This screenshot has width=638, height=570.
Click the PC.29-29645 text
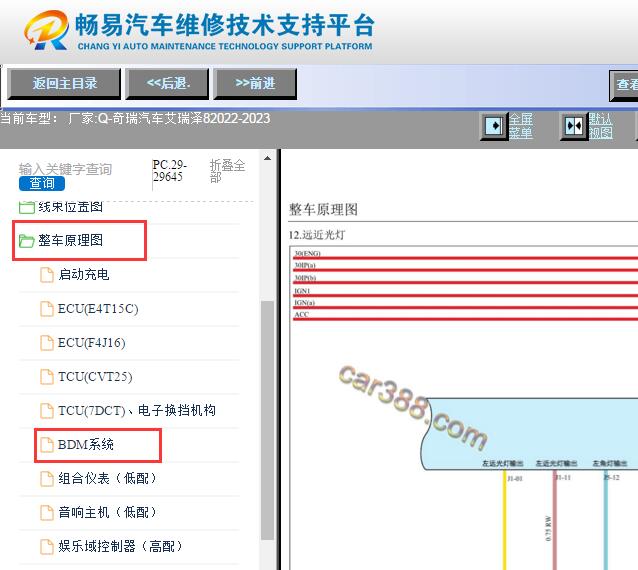169,170
